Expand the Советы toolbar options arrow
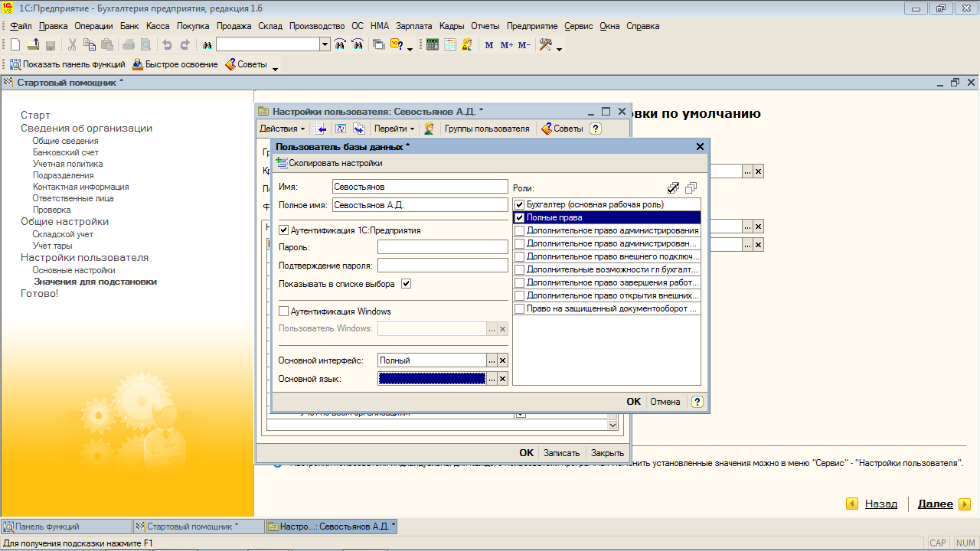This screenshot has width=980, height=551. coord(276,69)
